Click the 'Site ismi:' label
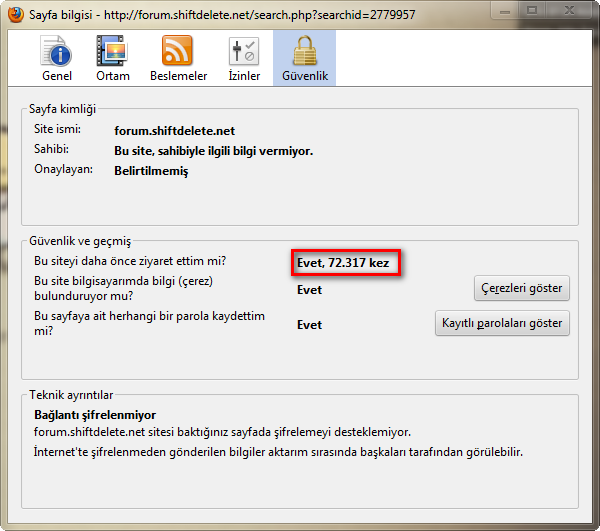The image size is (600, 531). (57, 129)
